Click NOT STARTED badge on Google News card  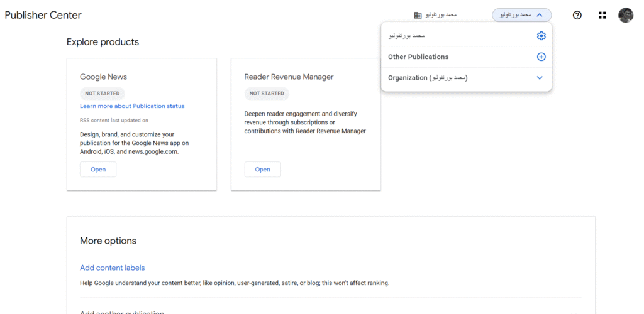tap(103, 94)
